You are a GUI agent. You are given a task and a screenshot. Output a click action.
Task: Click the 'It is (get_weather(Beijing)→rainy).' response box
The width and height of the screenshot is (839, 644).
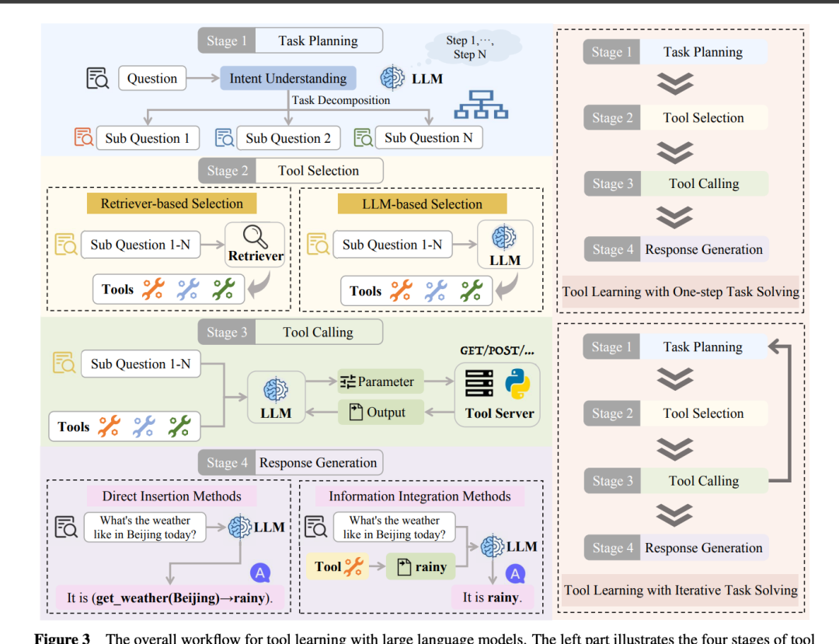(x=170, y=598)
